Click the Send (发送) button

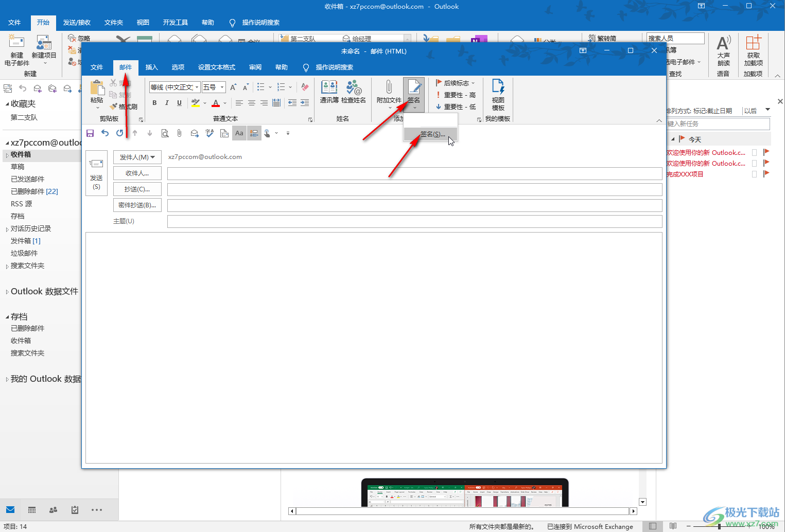[x=96, y=173]
